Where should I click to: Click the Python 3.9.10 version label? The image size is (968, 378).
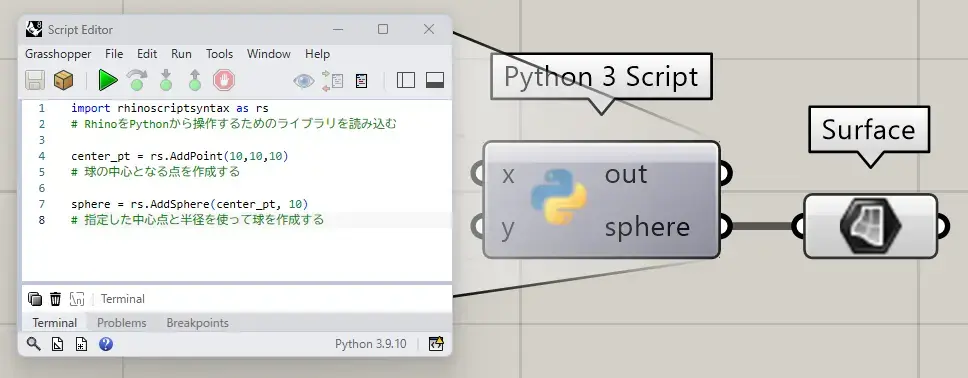(371, 344)
